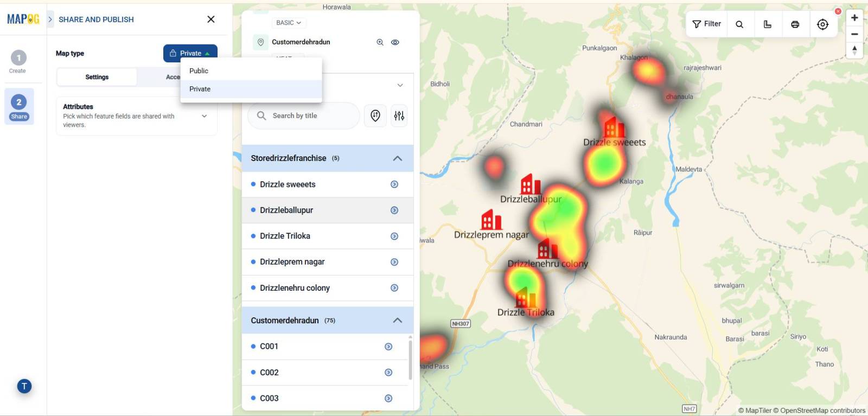Toggle Customerdehradun layer visibility eye

coord(395,42)
